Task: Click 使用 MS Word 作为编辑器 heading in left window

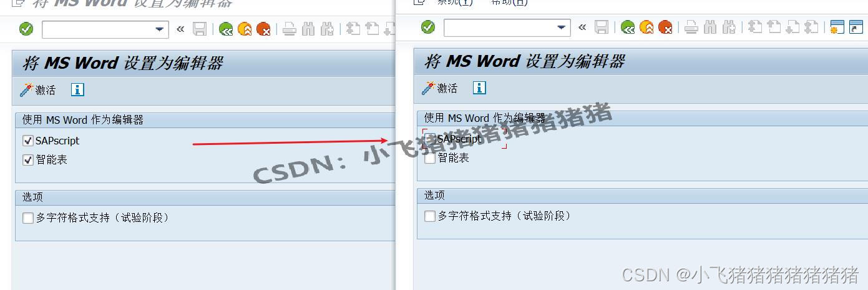Action: point(83,119)
